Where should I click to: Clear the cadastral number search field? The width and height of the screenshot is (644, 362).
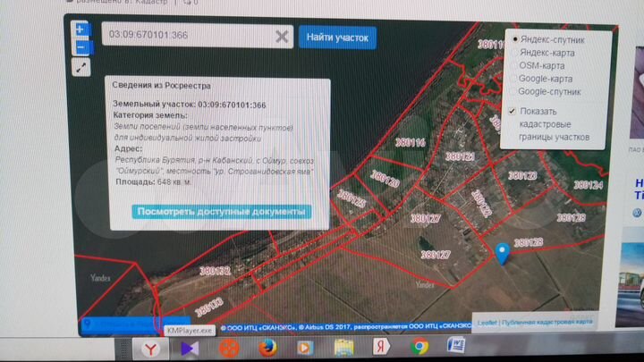(281, 37)
